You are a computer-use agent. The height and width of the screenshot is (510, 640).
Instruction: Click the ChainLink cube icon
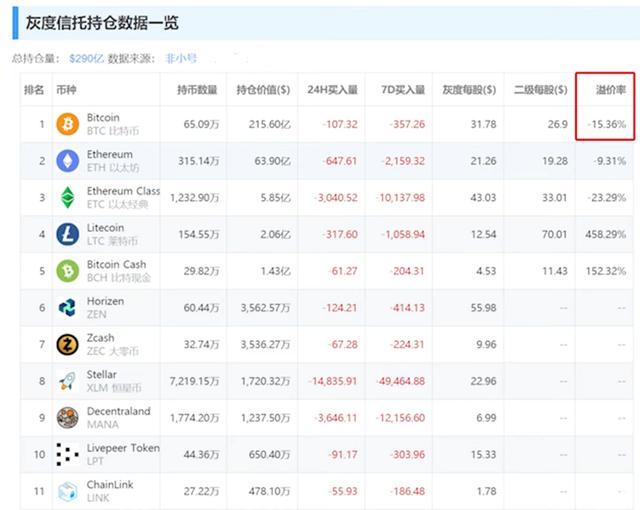click(x=67, y=491)
